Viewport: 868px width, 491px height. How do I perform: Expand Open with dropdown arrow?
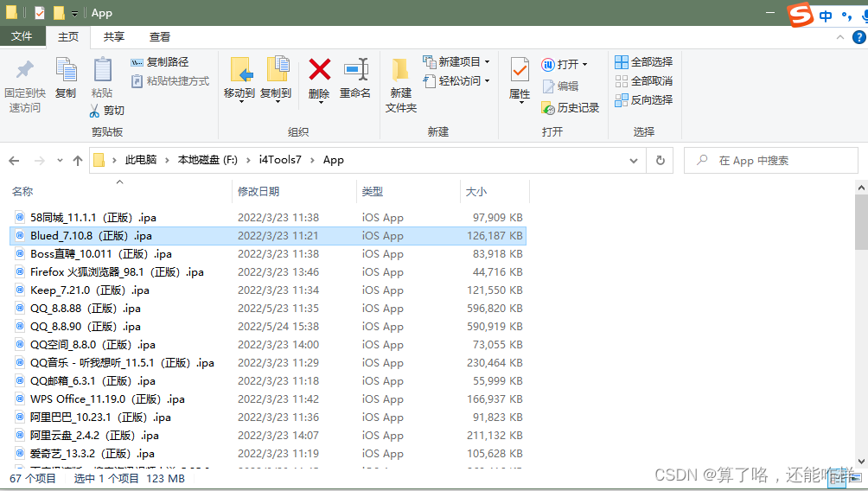pos(584,65)
